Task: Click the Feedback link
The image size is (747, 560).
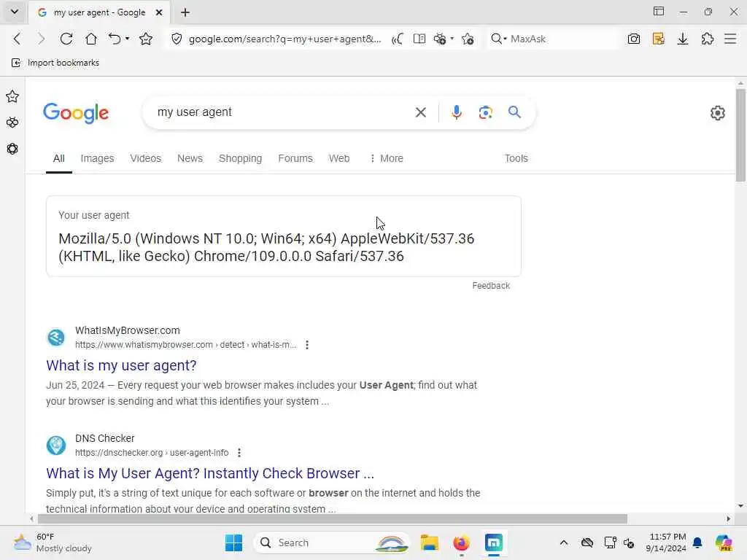Action: pyautogui.click(x=491, y=286)
